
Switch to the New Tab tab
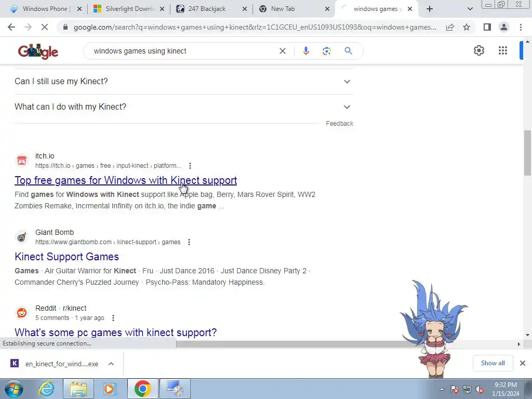pyautogui.click(x=294, y=9)
